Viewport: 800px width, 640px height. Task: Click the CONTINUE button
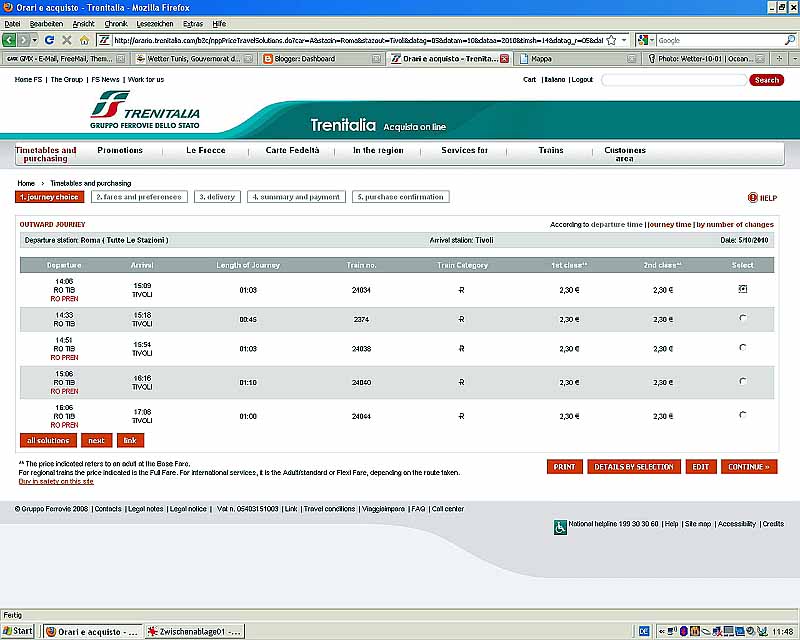(x=749, y=466)
